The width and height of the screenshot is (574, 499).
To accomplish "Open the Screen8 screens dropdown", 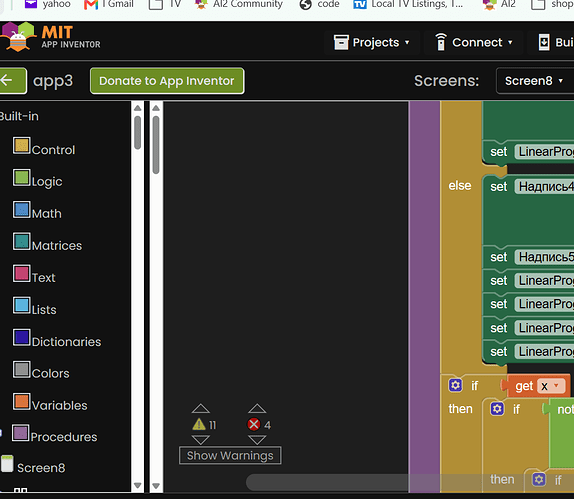I will (534, 81).
